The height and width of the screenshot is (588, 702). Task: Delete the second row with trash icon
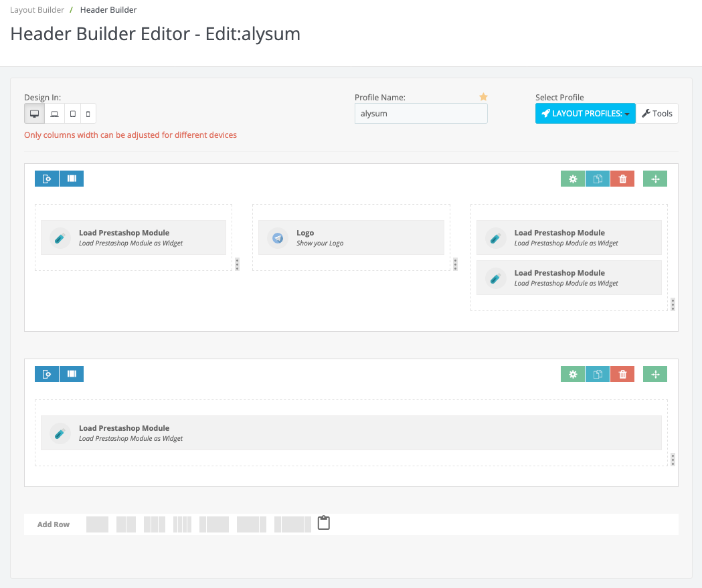pos(622,374)
